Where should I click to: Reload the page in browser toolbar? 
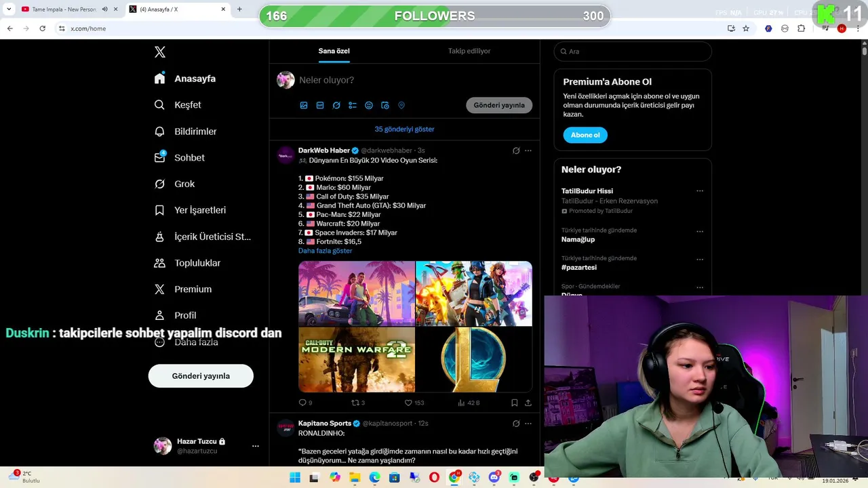[x=42, y=28]
